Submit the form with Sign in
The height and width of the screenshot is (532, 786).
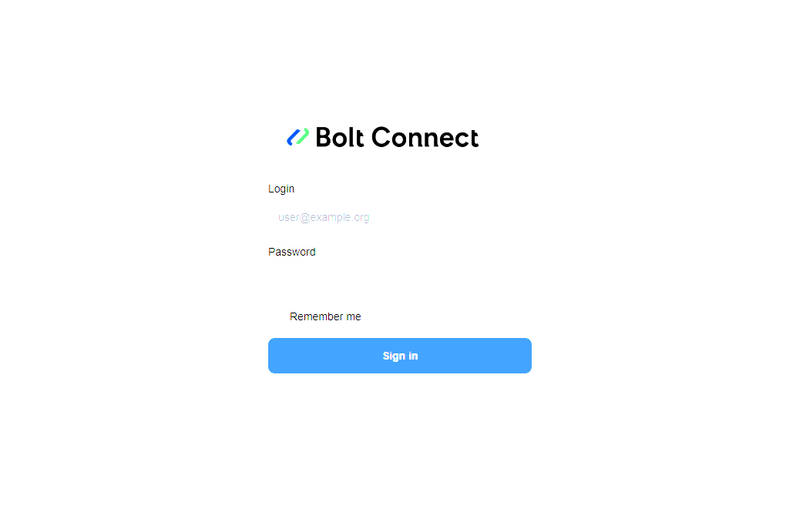pos(399,356)
